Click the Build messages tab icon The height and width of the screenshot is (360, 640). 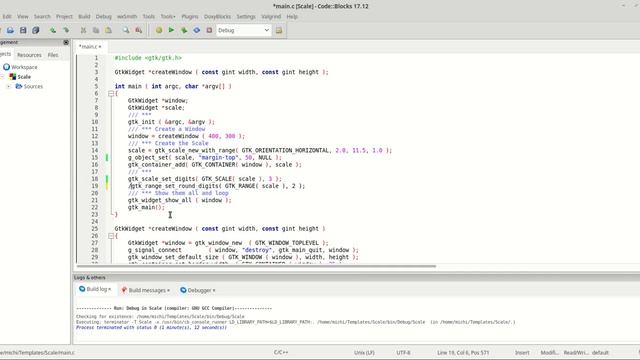point(124,290)
